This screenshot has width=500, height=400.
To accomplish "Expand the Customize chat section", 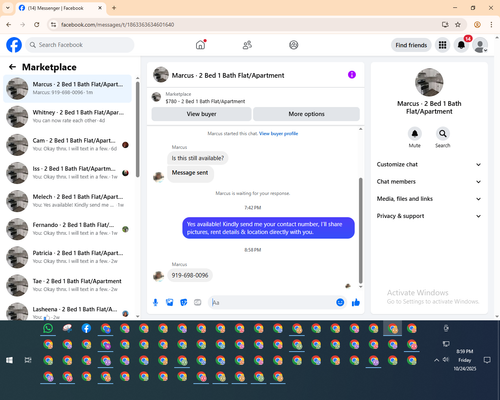I will pyautogui.click(x=429, y=164).
